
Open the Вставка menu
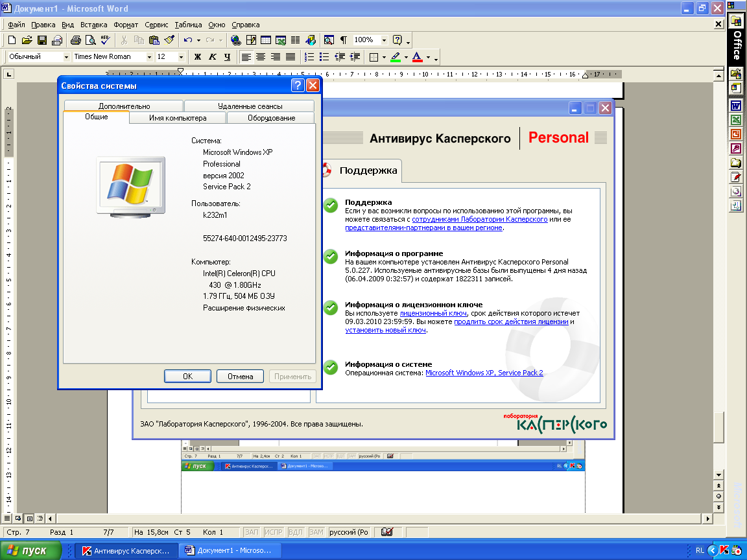pyautogui.click(x=93, y=25)
